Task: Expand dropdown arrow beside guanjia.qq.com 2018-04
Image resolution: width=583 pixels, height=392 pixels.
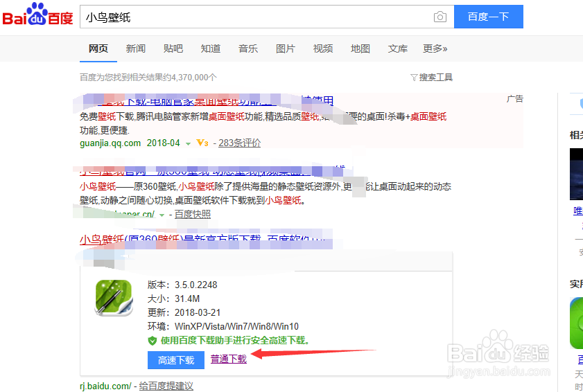Action: (188, 144)
